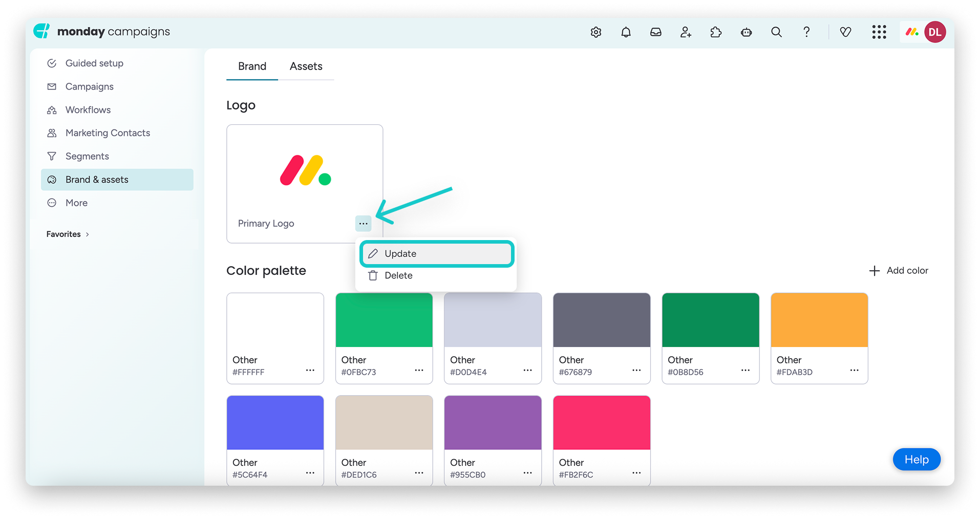Open options menu for color #676879
980x519 pixels.
(x=636, y=370)
